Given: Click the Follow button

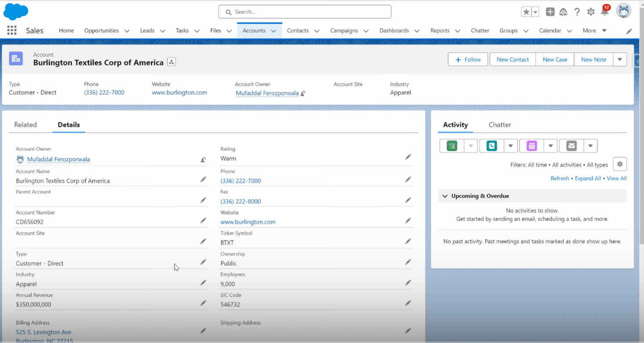Looking at the screenshot, I should (468, 59).
